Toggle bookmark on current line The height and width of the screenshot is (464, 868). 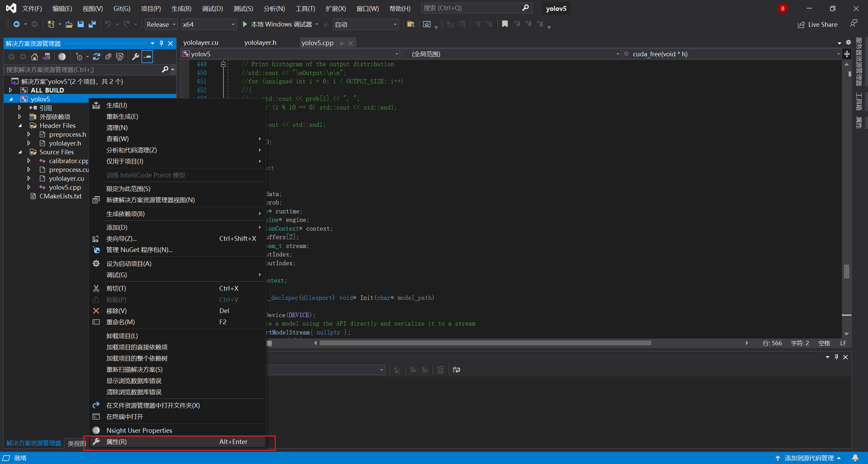505,24
